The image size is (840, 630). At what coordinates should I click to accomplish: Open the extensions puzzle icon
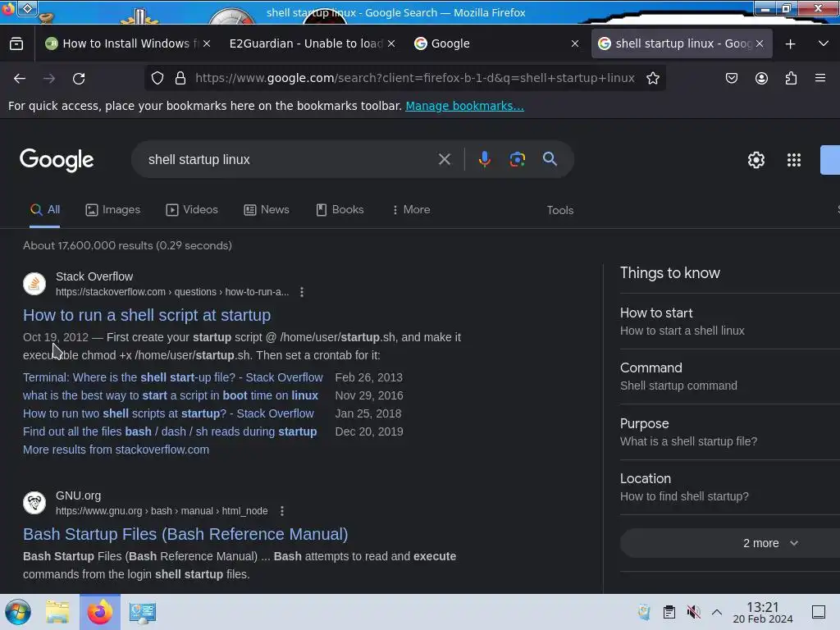tap(791, 78)
